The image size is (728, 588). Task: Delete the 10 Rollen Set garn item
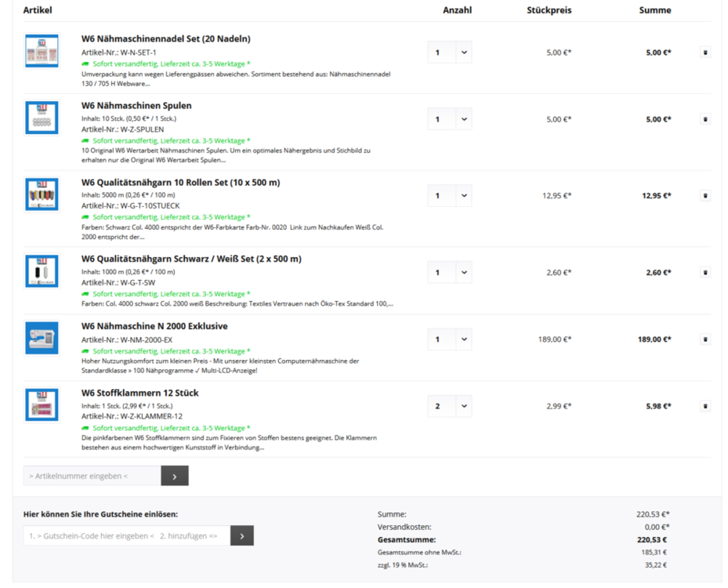(704, 195)
